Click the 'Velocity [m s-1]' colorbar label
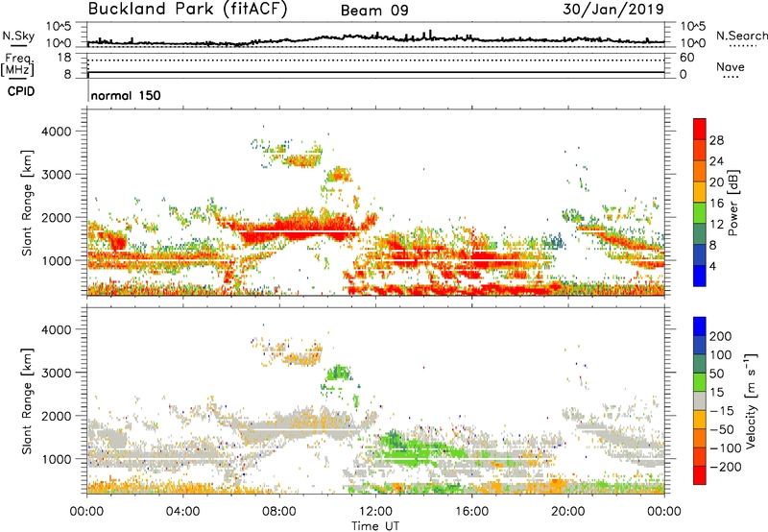This screenshot has height=532, width=768. click(x=751, y=400)
